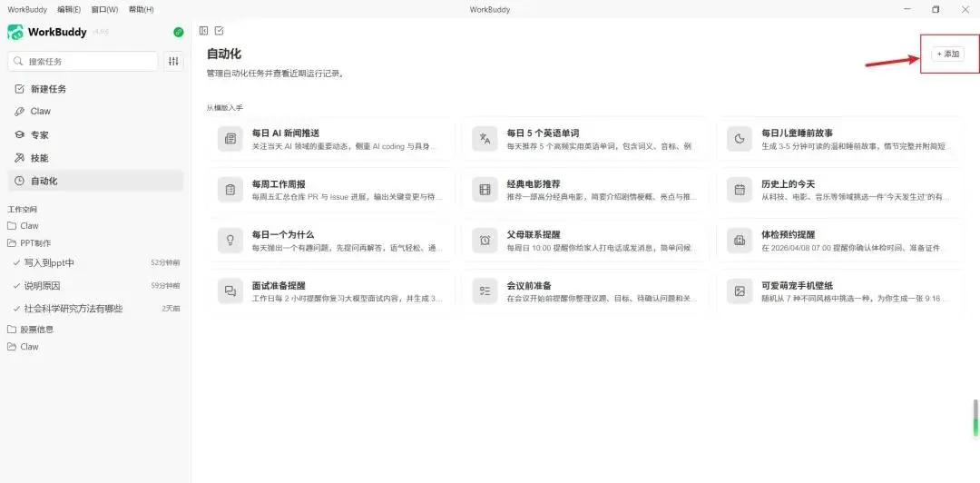Click the checklist icon beside sidebar toggle
The width and height of the screenshot is (980, 483).
[219, 31]
